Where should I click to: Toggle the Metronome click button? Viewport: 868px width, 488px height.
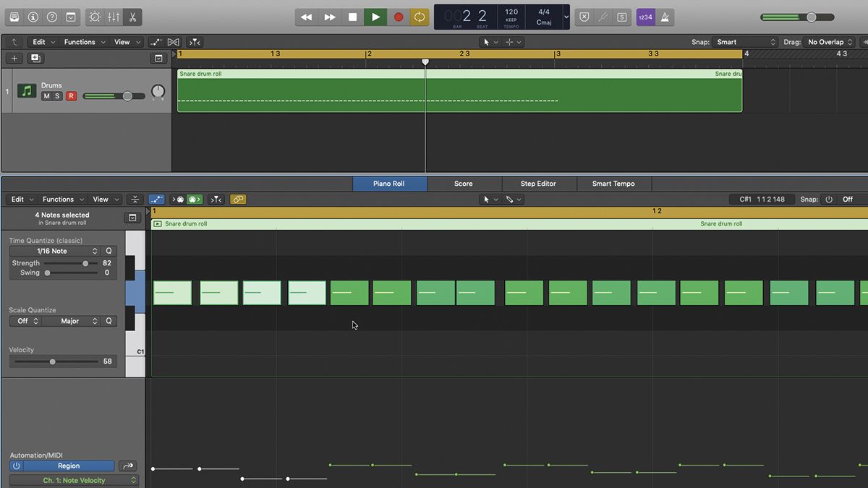[x=665, y=17]
